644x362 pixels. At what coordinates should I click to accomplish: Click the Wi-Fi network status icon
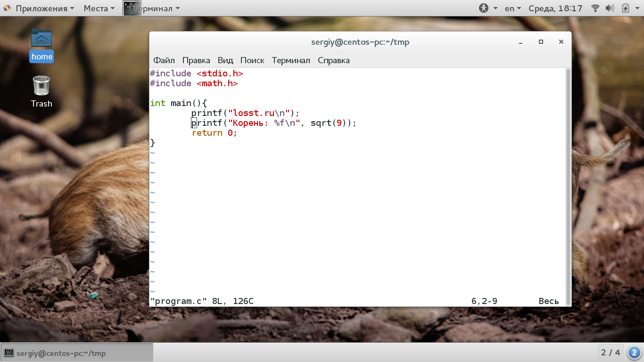tap(595, 8)
